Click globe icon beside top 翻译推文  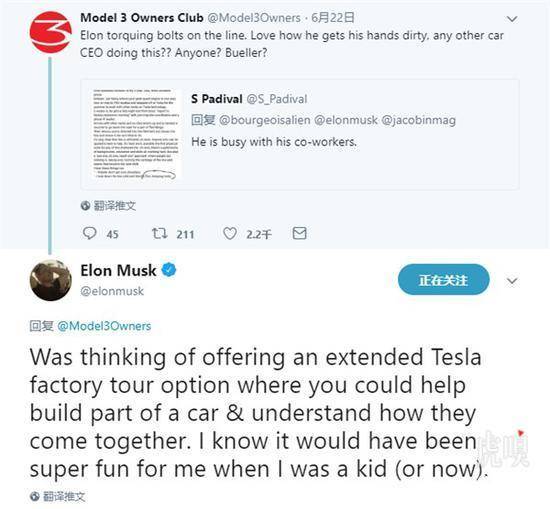coord(85,206)
